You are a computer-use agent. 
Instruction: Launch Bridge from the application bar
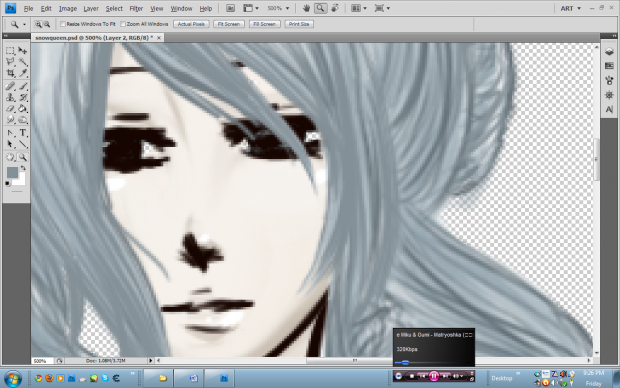click(230, 8)
